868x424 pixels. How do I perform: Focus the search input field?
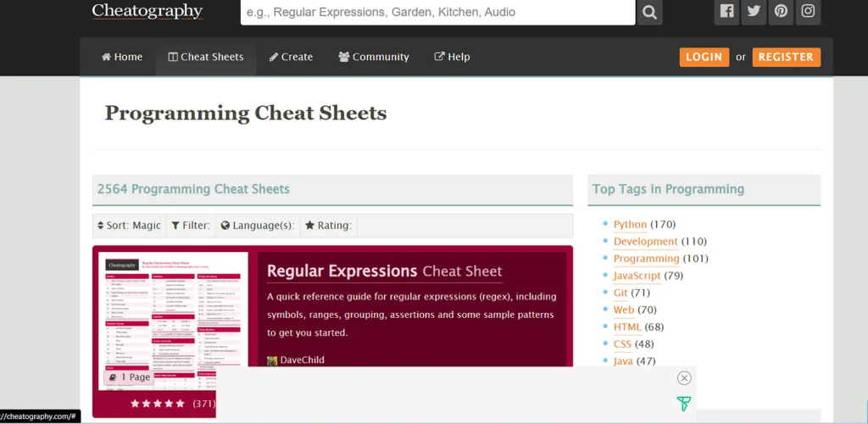(438, 12)
